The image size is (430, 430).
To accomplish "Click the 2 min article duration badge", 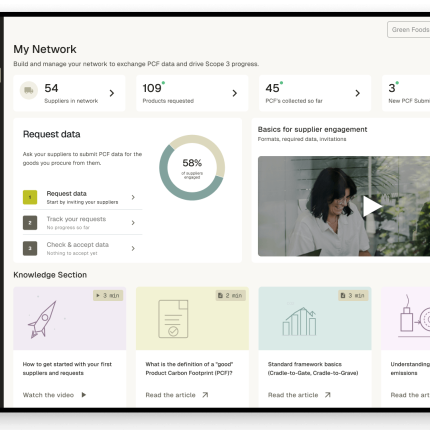I will coord(231,295).
